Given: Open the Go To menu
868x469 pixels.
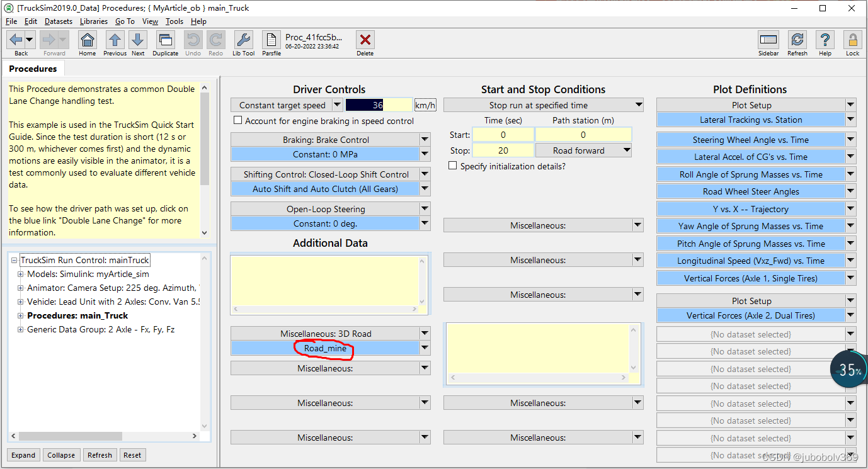Looking at the screenshot, I should (x=125, y=21).
